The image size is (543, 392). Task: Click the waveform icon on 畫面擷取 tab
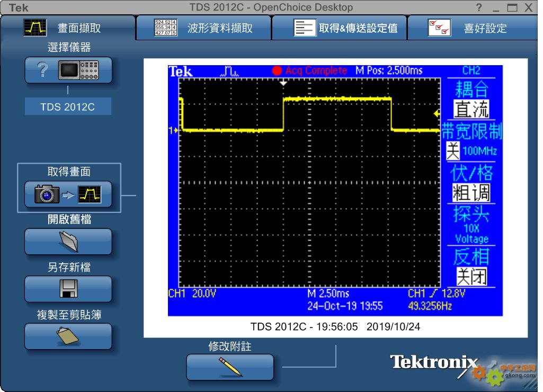tap(35, 28)
